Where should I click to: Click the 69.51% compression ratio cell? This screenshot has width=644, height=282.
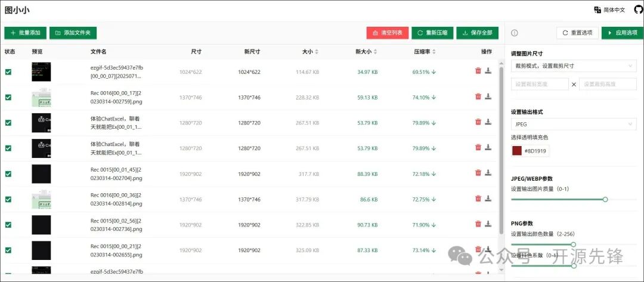pos(424,72)
